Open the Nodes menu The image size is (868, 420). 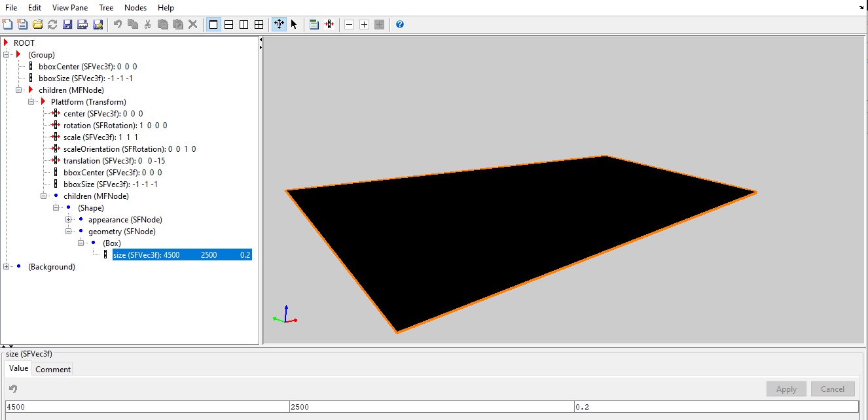coord(136,8)
